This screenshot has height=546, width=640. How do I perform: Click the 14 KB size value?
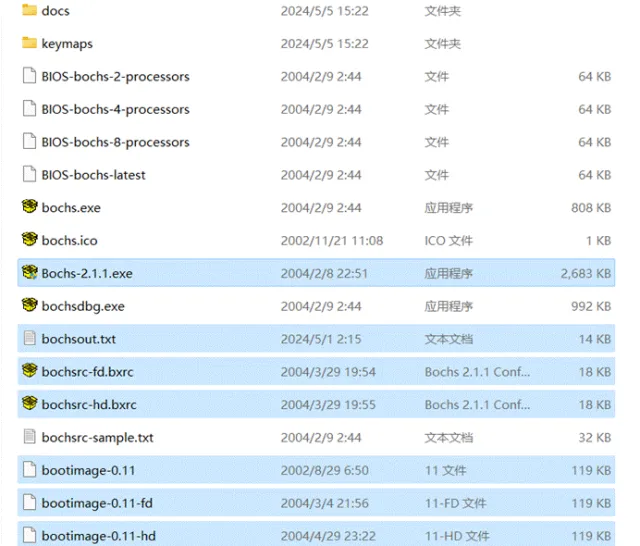point(595,339)
